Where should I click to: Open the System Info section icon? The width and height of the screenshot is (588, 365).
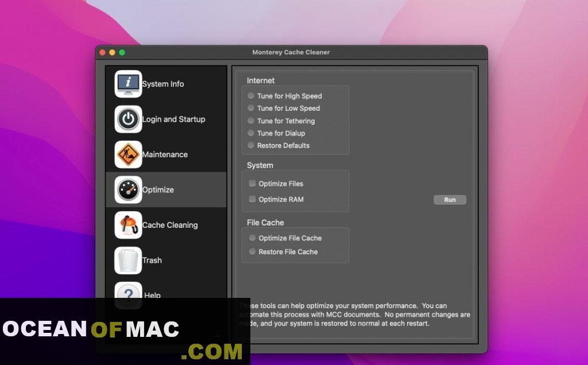[x=128, y=84]
